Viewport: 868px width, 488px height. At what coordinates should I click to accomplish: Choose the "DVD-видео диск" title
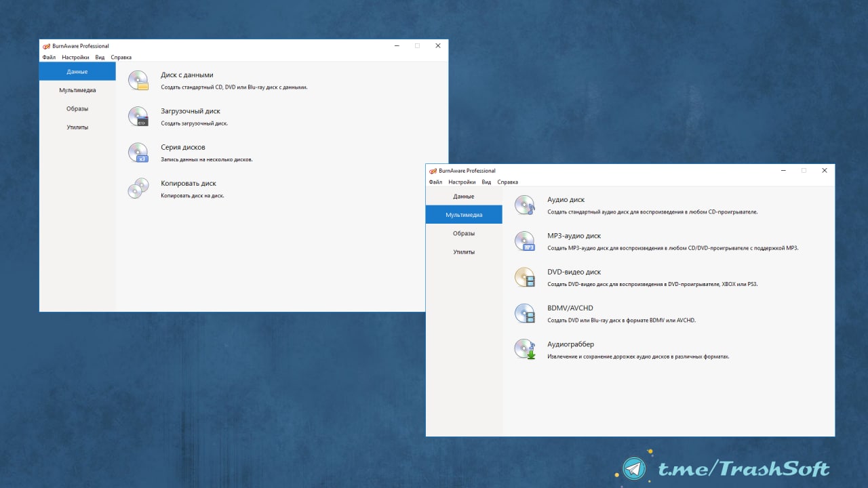[x=574, y=272]
